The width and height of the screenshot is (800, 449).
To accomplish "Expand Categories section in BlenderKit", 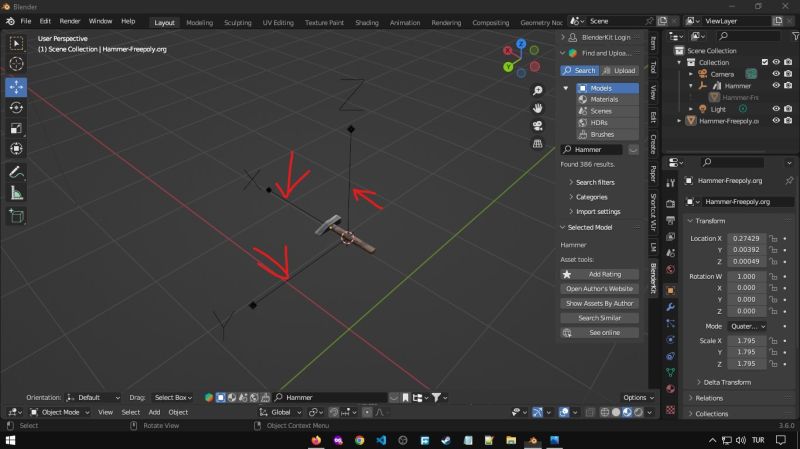I will (588, 197).
